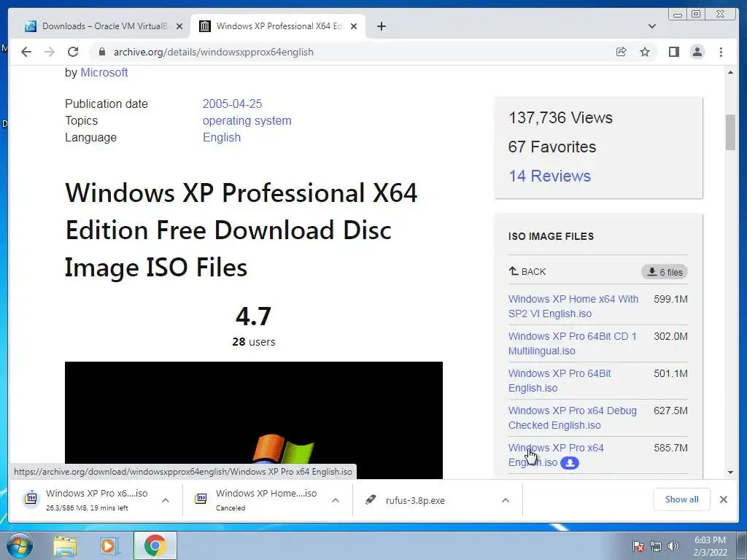Screen dimensions: 747x560
Task: Close the downloads bar
Action: pos(724,499)
